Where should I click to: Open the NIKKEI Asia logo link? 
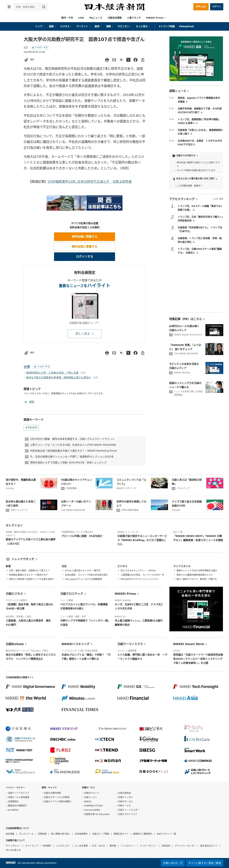point(185,698)
